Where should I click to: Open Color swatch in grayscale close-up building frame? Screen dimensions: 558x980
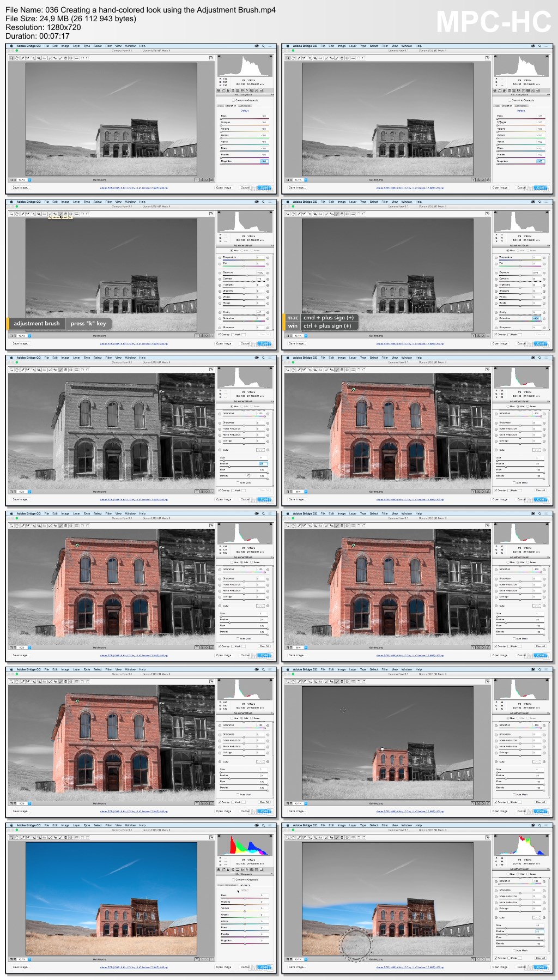[260, 450]
